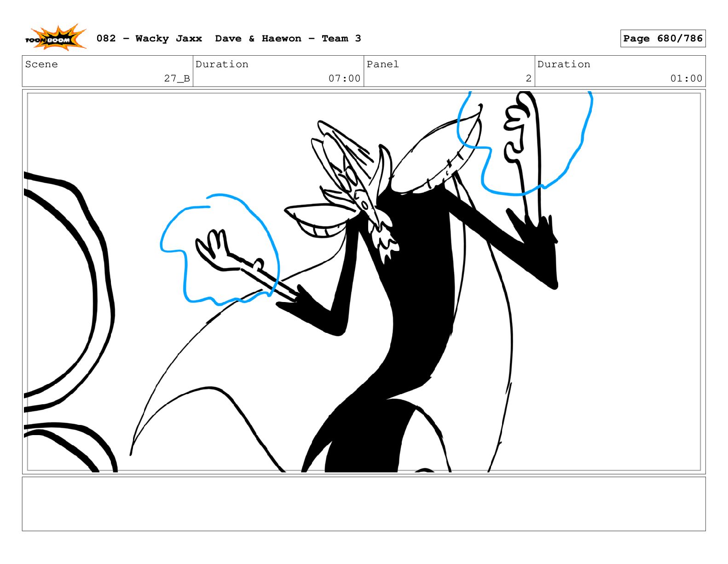The image size is (728, 564).
Task: Click the 'Panel' header label
Action: pos(382,64)
